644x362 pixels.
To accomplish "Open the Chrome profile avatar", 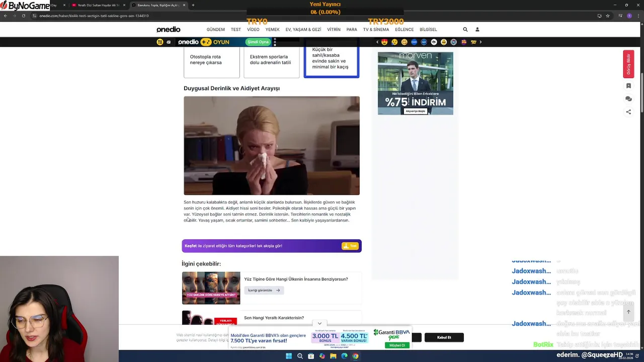I will coord(629,16).
